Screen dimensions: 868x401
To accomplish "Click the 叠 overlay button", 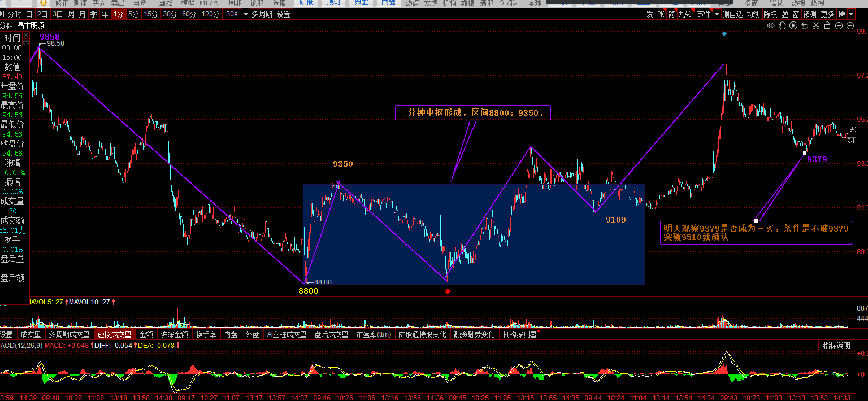I will tap(785, 14).
